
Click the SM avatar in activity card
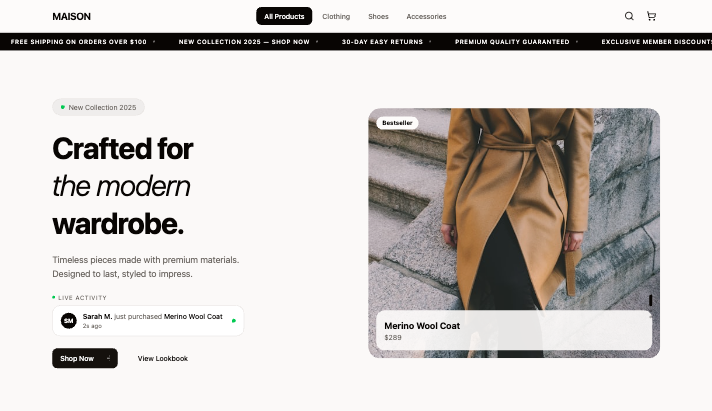tap(69, 321)
